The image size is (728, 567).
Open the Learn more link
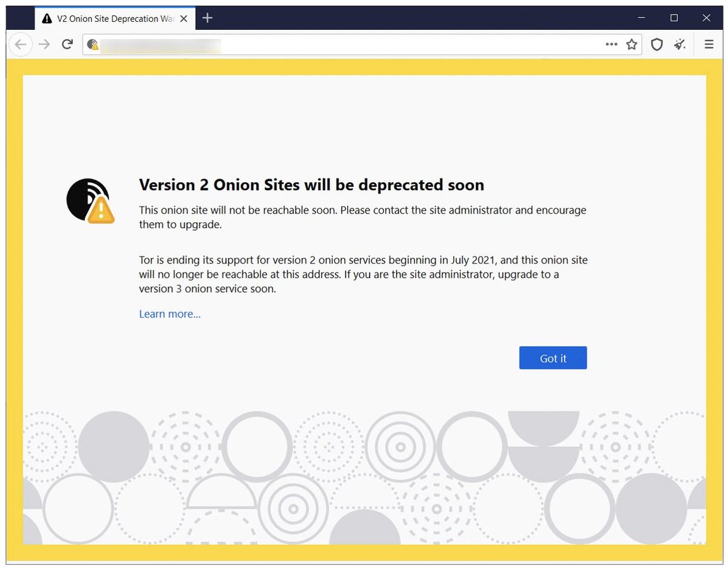[x=169, y=314]
